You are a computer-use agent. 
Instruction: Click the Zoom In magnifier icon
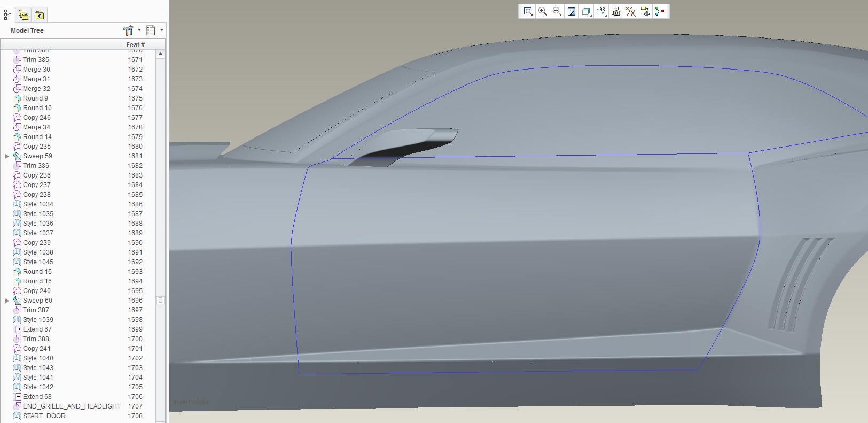(x=543, y=11)
